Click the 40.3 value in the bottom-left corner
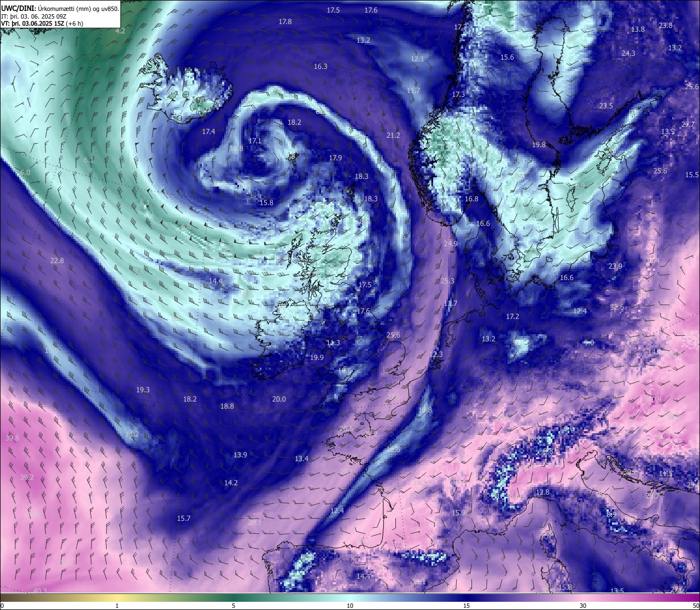 point(40,591)
